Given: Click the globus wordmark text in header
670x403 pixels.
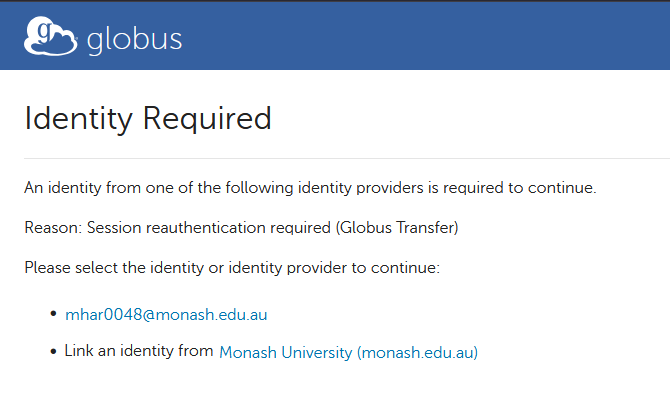Looking at the screenshot, I should [134, 40].
